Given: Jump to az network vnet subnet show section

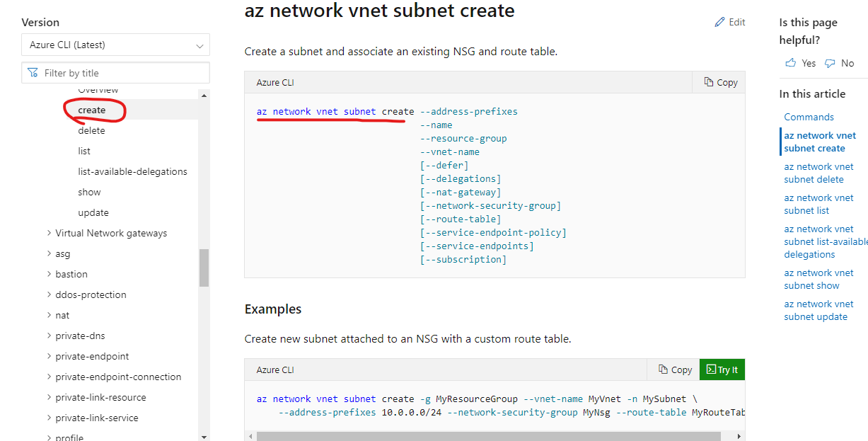Looking at the screenshot, I should tap(818, 279).
